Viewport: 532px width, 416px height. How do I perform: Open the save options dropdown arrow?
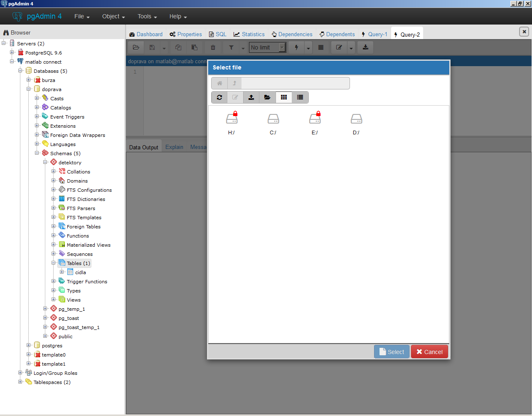pyautogui.click(x=164, y=47)
